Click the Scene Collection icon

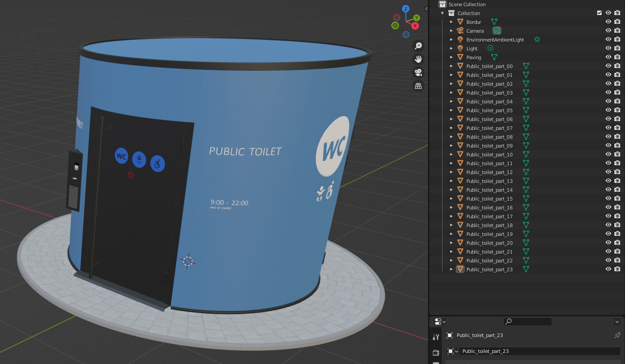pos(442,4)
